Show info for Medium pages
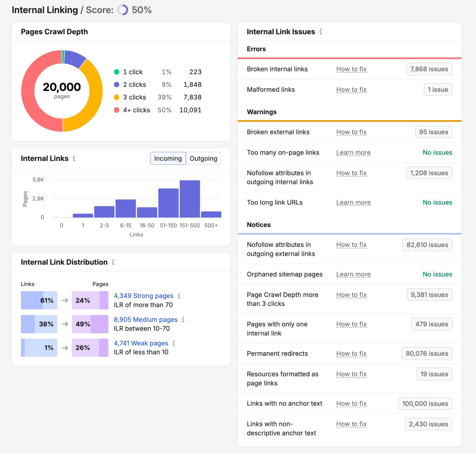476x453 pixels. [x=183, y=319]
